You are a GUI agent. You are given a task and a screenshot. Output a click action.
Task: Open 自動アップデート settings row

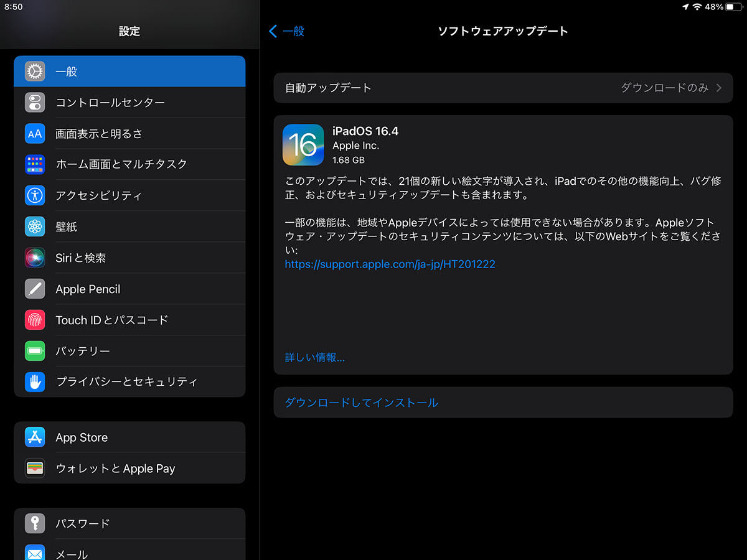[503, 88]
